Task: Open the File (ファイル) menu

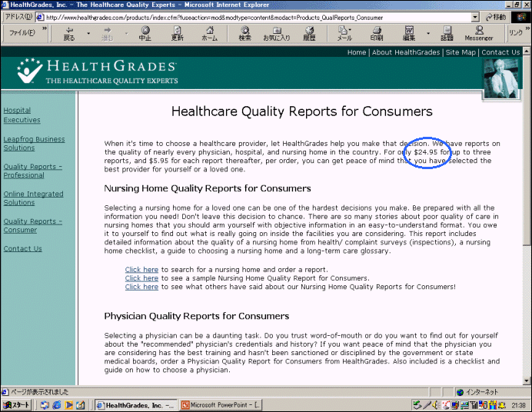Action: coord(21,33)
